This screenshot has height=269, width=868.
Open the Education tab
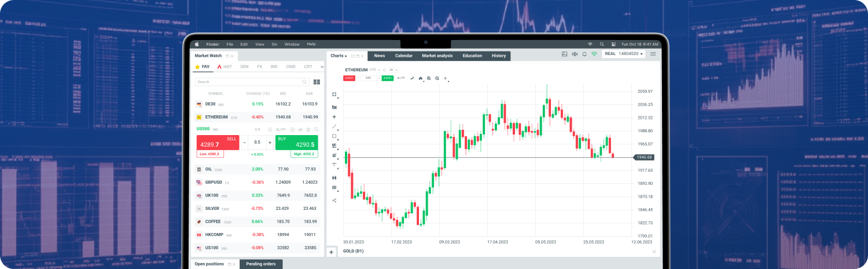tap(472, 56)
